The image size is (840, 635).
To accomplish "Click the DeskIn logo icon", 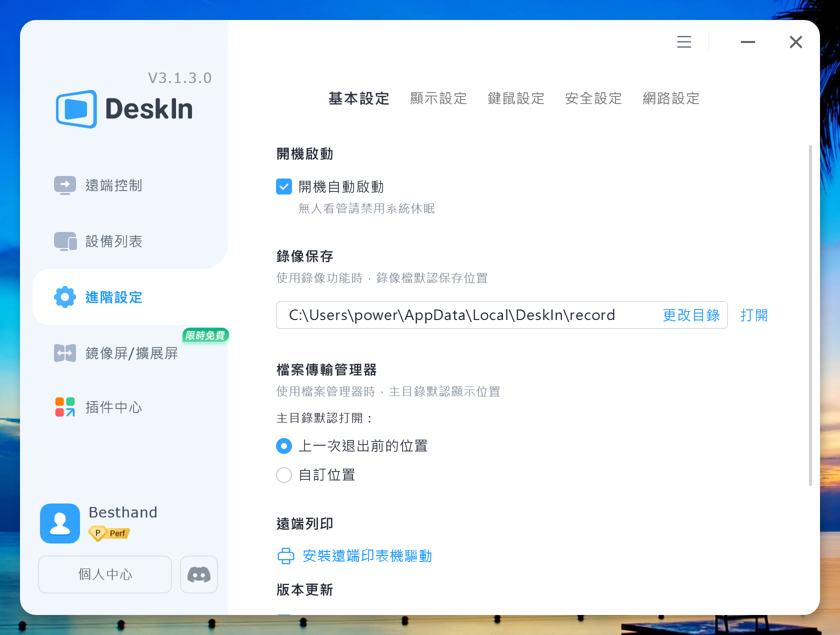I will coord(75,109).
